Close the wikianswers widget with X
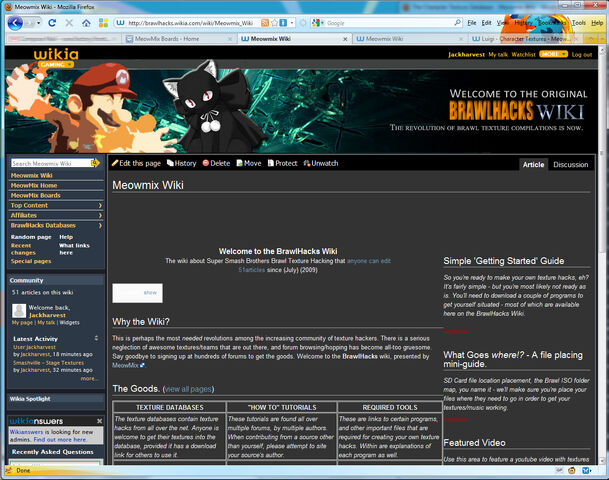Viewport: 609px width, 480px height. [x=99, y=421]
